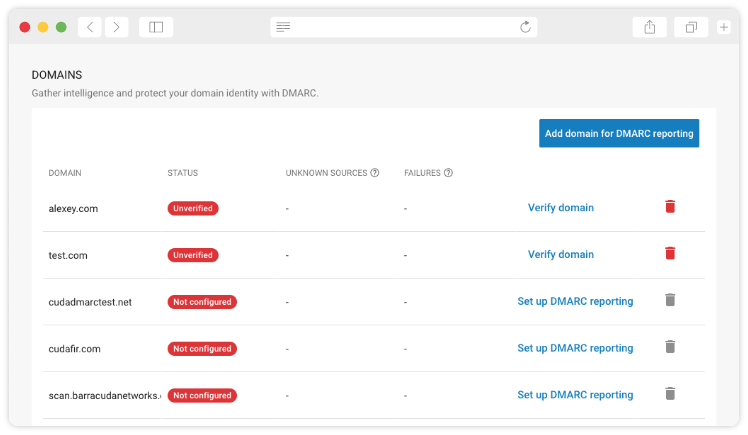Delete the alexey.com domain with trash icon

tap(670, 207)
